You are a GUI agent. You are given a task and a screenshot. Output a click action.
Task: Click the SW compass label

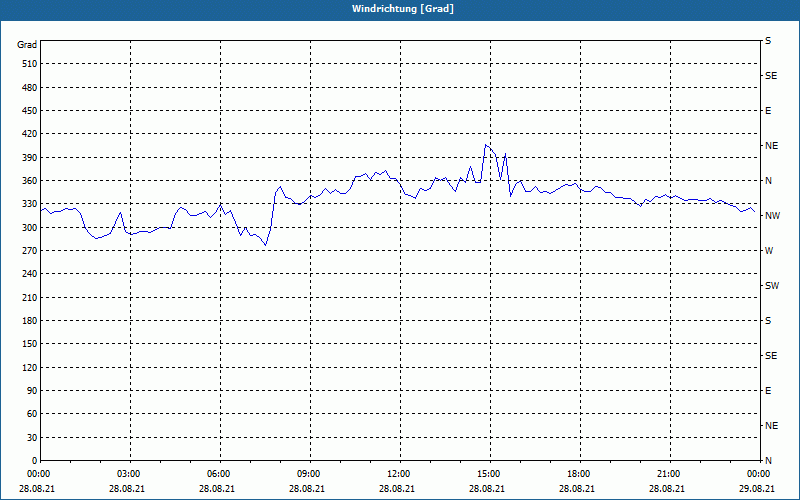(x=772, y=286)
